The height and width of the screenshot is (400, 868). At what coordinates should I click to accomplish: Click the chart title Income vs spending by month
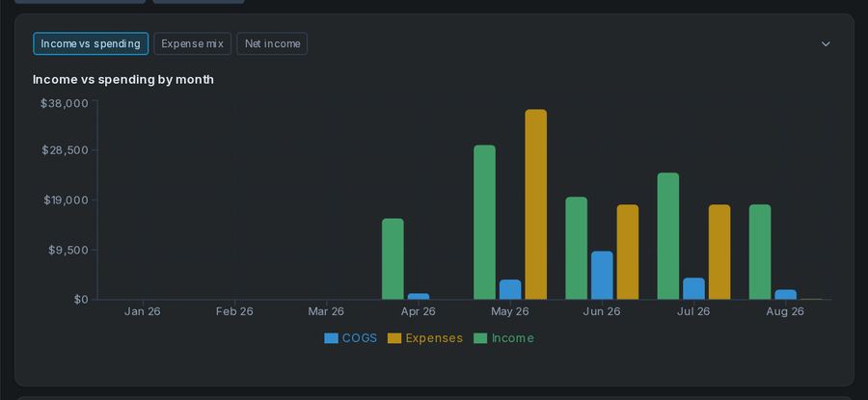pos(123,79)
